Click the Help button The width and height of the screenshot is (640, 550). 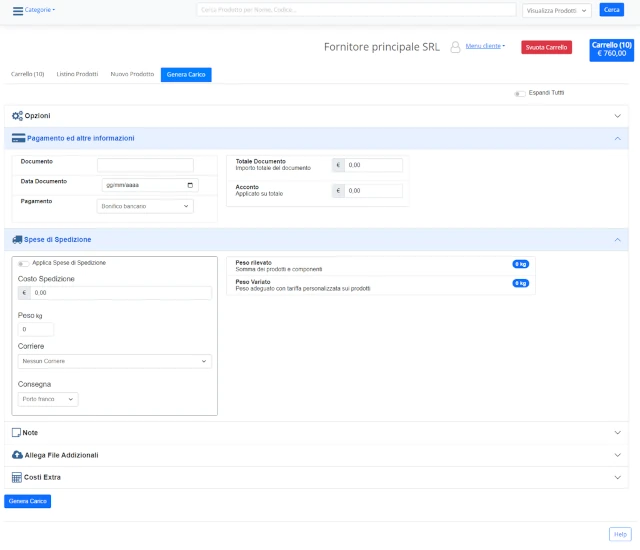620,534
